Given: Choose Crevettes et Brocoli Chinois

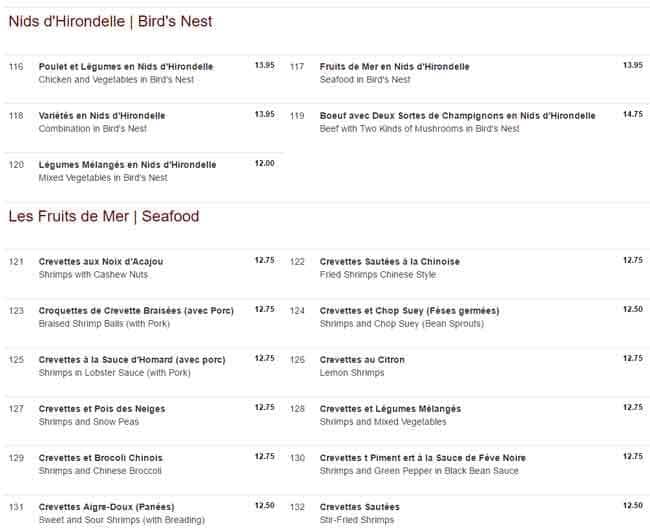Looking at the screenshot, I should 100,457.
